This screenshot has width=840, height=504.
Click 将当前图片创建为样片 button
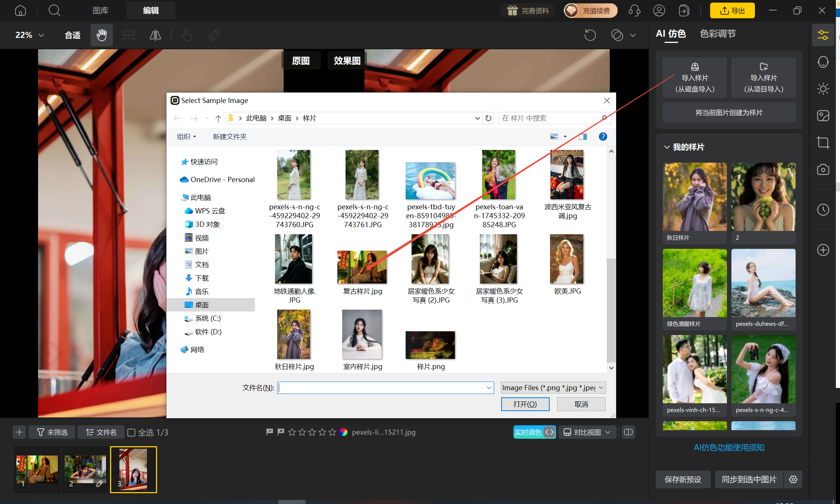pos(729,113)
